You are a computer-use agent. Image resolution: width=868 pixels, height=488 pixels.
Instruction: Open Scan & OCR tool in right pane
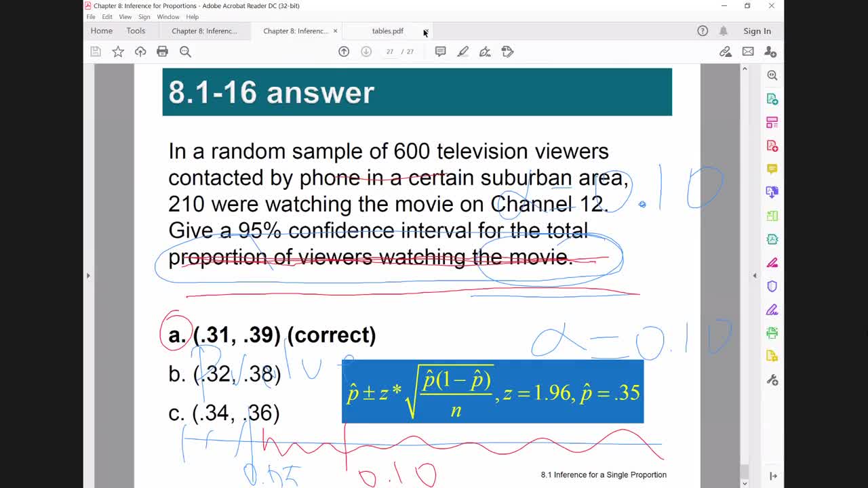click(772, 333)
